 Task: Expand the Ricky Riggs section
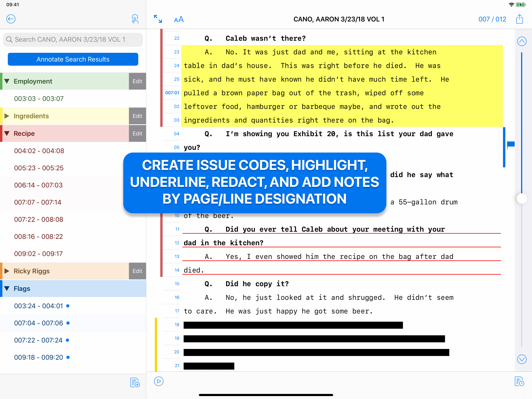click(x=7, y=271)
